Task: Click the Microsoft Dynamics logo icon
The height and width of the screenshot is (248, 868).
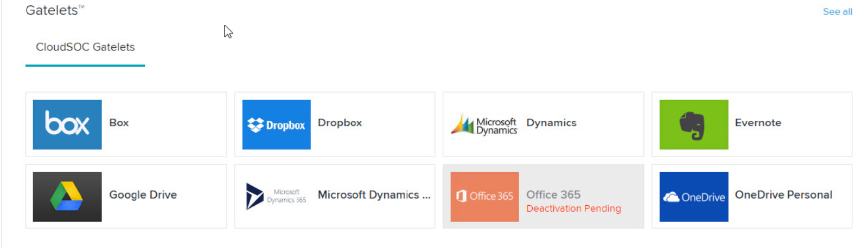Action: pyautogui.click(x=484, y=125)
